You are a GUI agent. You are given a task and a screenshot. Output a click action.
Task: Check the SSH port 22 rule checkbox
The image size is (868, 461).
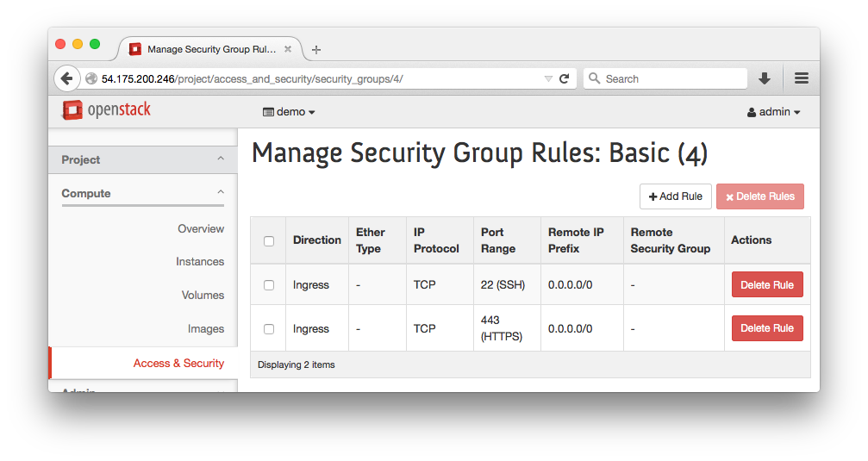pos(269,285)
